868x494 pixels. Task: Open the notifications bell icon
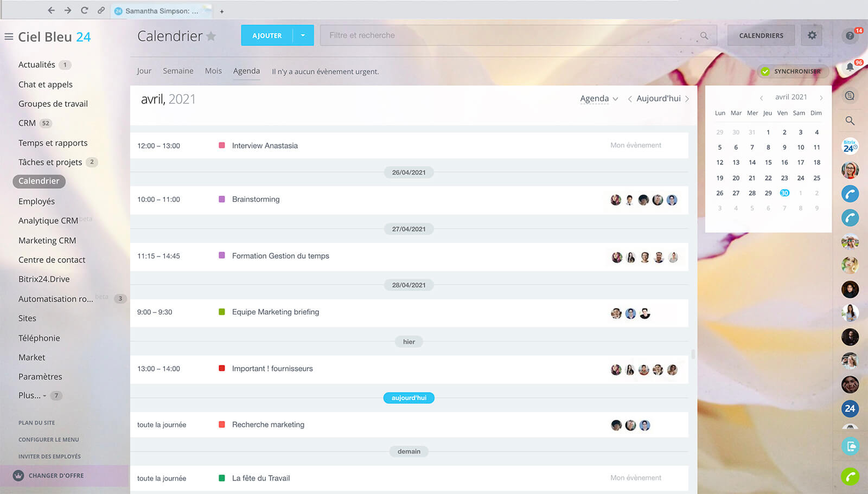[x=850, y=67]
